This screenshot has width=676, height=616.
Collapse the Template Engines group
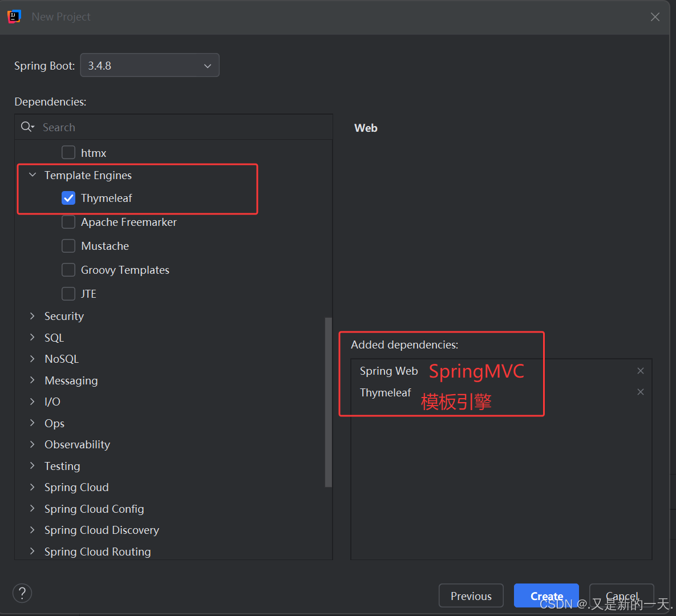click(33, 175)
